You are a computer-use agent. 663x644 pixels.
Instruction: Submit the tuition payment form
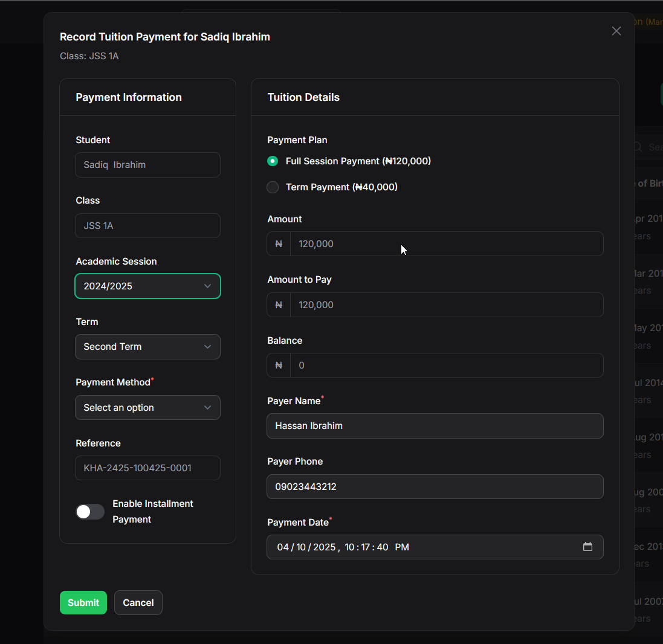(83, 602)
